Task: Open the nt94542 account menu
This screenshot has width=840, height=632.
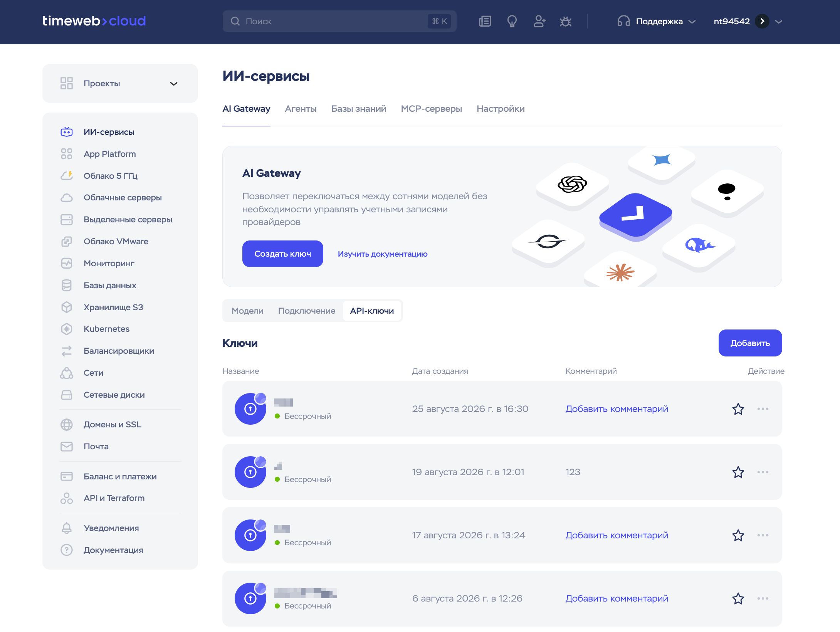Action: click(748, 21)
